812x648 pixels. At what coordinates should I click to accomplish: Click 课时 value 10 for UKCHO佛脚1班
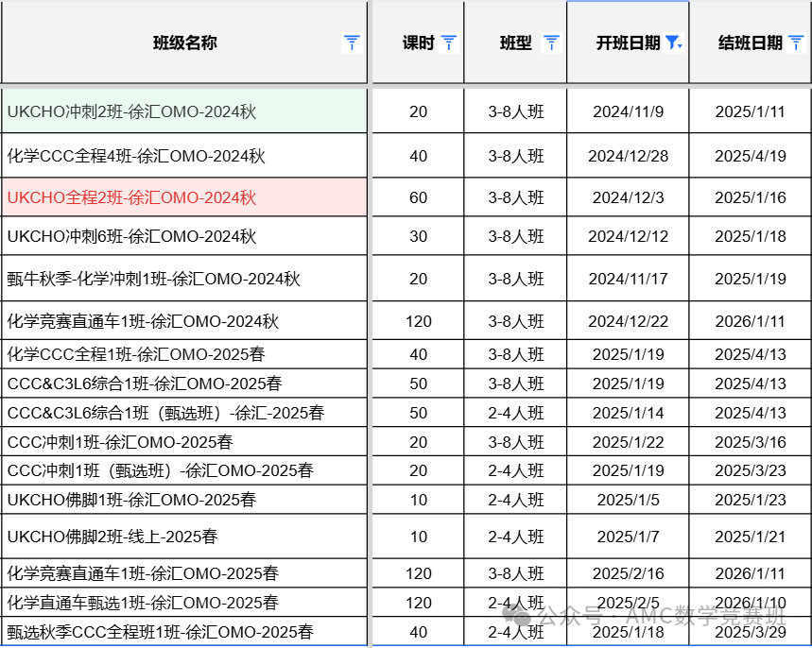[x=419, y=500]
